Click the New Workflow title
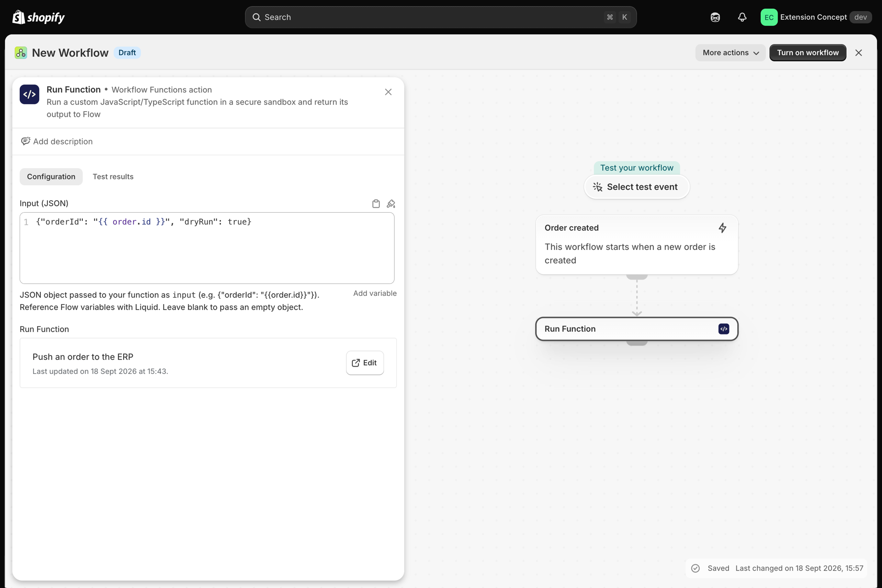Viewport: 882px width, 588px height. (70, 53)
